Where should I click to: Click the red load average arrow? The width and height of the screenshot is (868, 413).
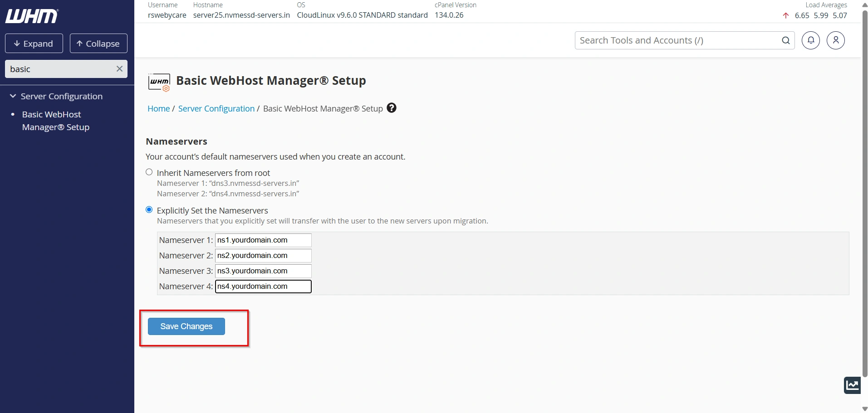point(786,15)
